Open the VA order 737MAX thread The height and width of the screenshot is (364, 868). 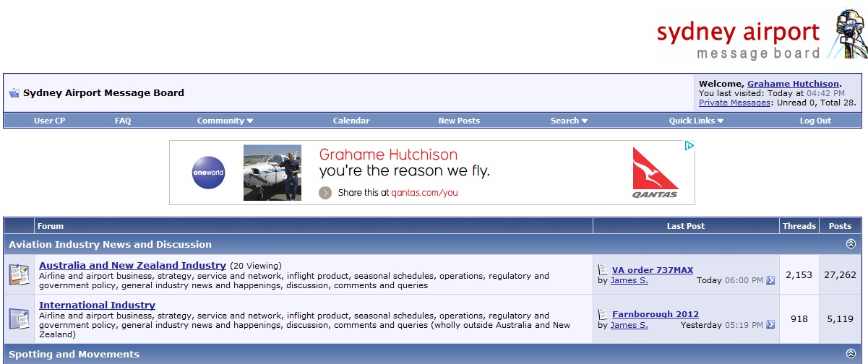tap(653, 270)
